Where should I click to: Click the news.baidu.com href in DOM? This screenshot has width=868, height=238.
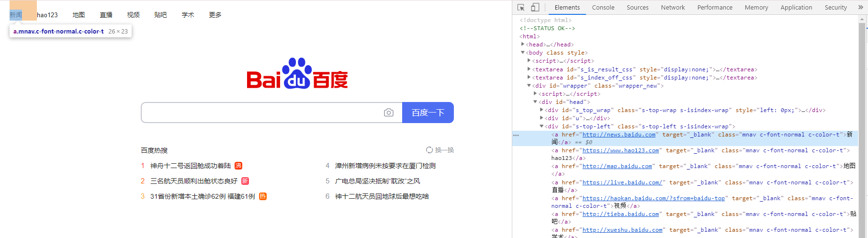coord(619,135)
